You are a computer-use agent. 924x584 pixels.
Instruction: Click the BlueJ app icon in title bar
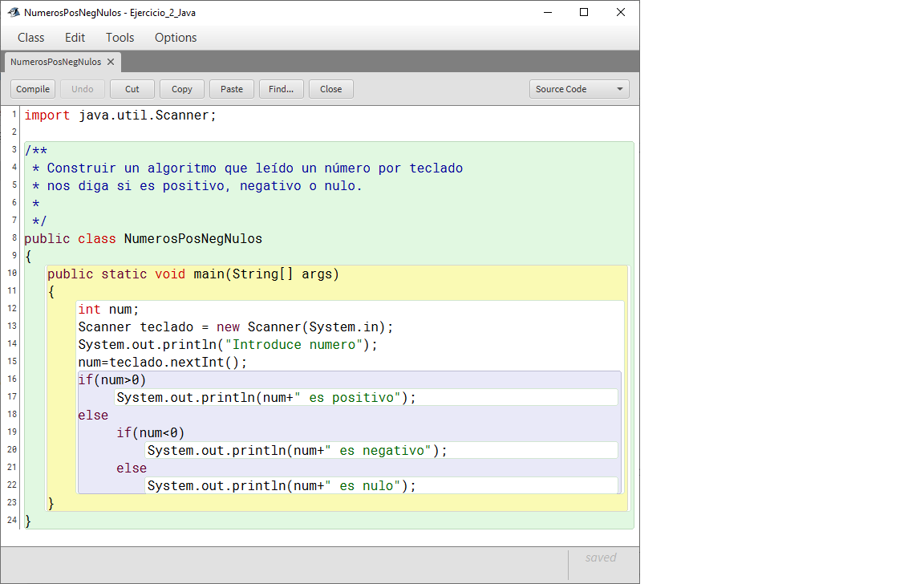pos(14,13)
